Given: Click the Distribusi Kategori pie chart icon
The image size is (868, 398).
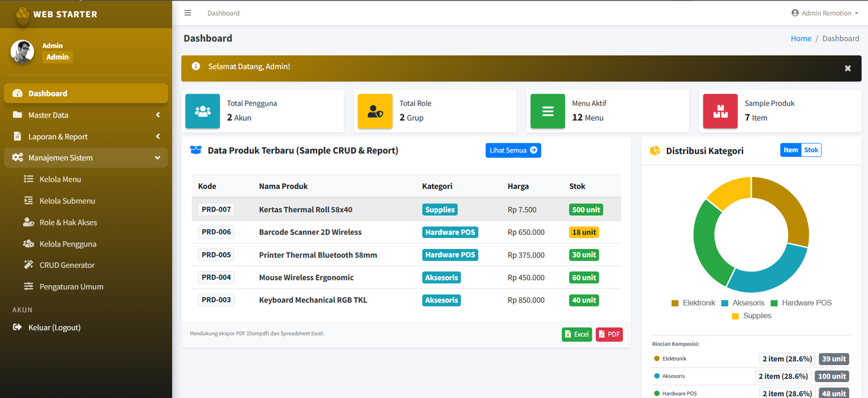Looking at the screenshot, I should (655, 151).
